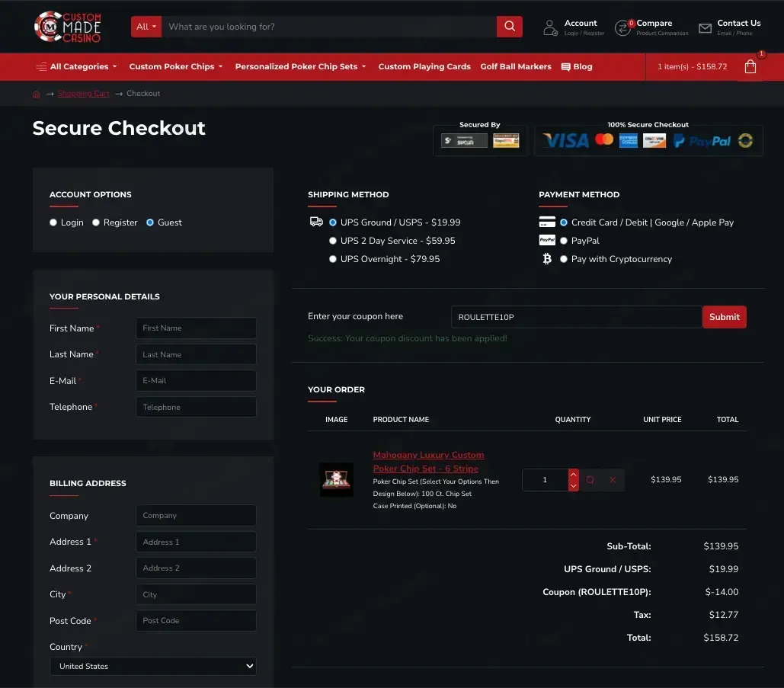Click the First Name input field
The height and width of the screenshot is (688, 784).
pos(196,328)
